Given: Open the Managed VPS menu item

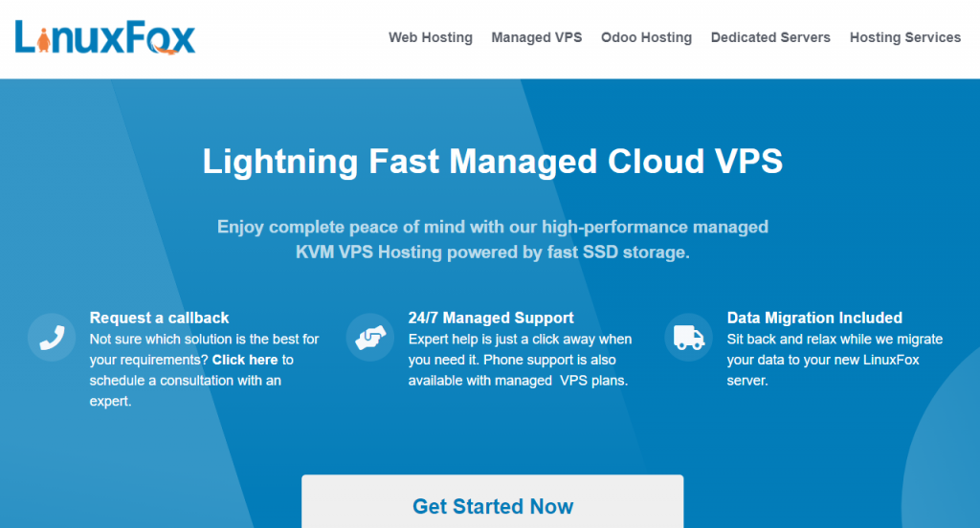Looking at the screenshot, I should coord(536,37).
